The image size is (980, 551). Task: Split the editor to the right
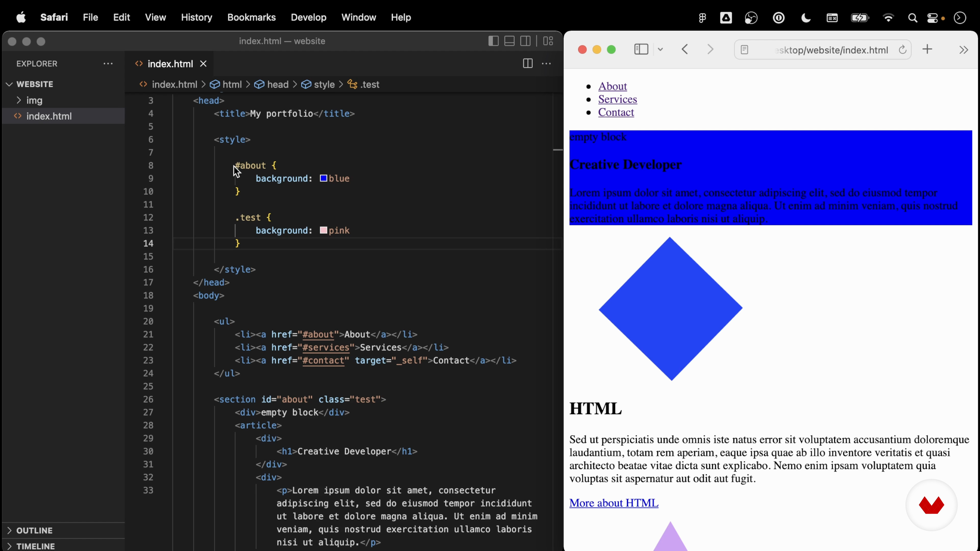point(528,64)
